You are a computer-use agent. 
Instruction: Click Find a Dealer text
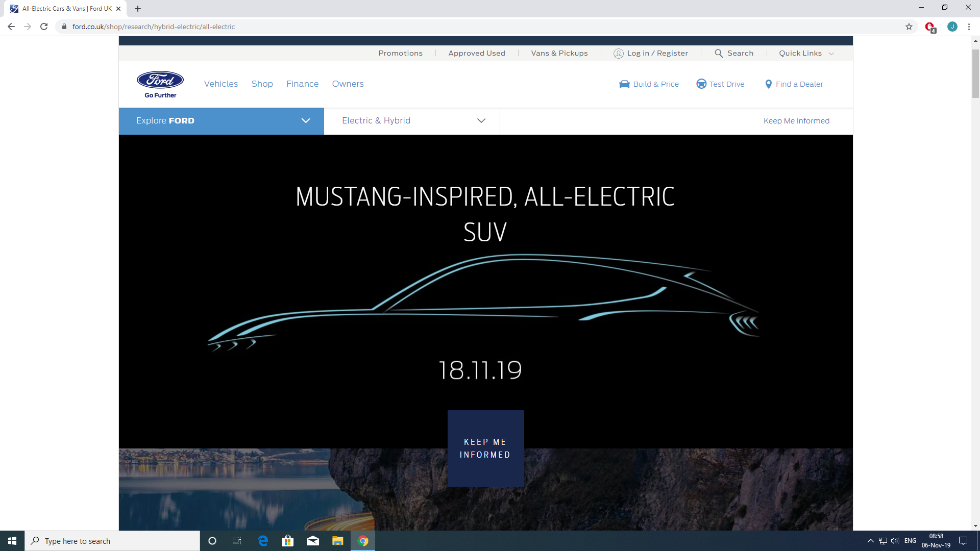(x=799, y=84)
